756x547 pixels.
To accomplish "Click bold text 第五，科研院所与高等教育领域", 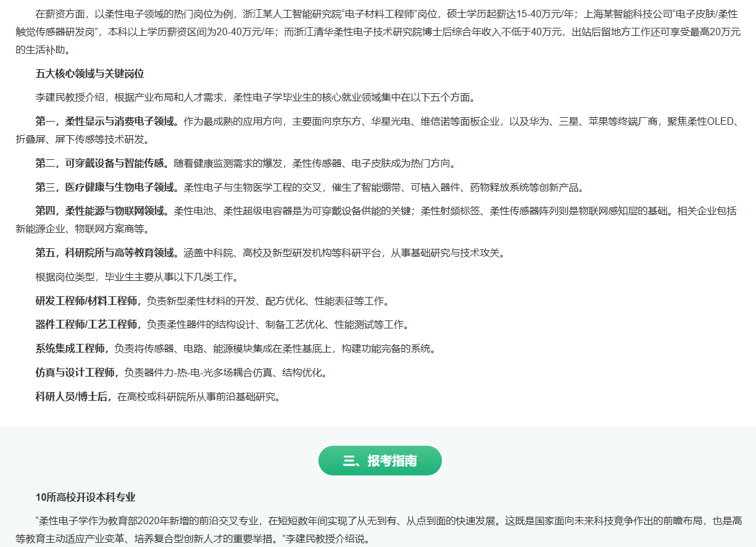I will coord(108,253).
